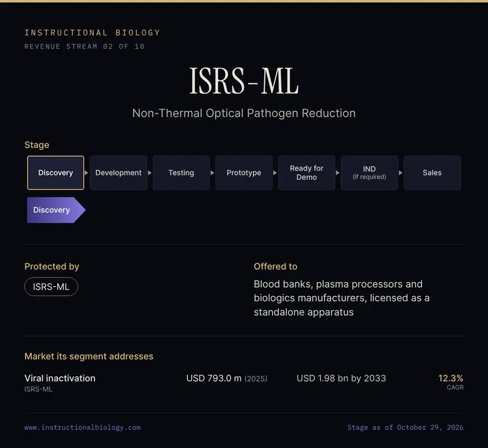Image resolution: width=488 pixels, height=448 pixels.
Task: Click the Non-Thermal Optical Pathogen Reduction subtitle
Action: pos(244,113)
